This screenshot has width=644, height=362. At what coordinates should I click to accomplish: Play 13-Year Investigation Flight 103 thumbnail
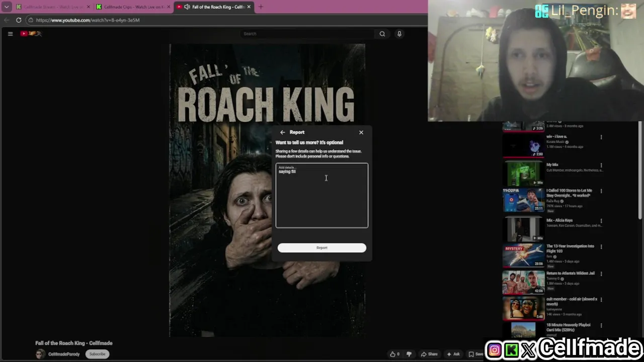pyautogui.click(x=523, y=255)
